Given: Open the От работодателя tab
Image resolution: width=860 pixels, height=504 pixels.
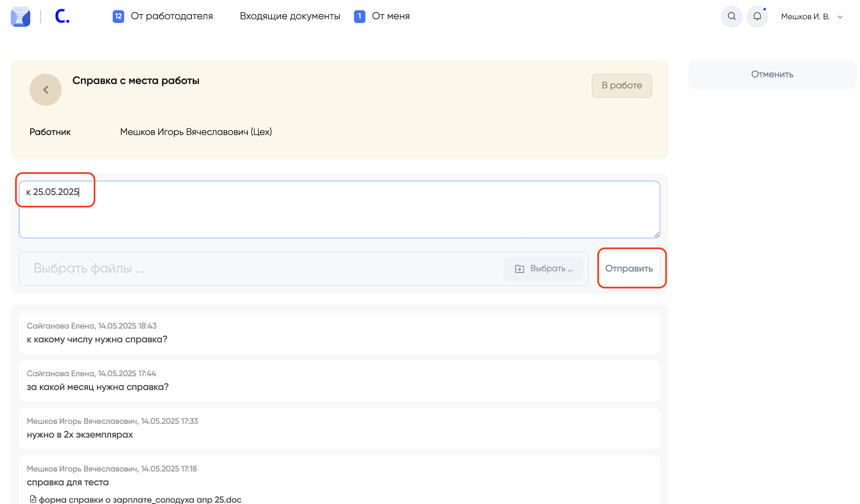Looking at the screenshot, I should click(x=171, y=16).
